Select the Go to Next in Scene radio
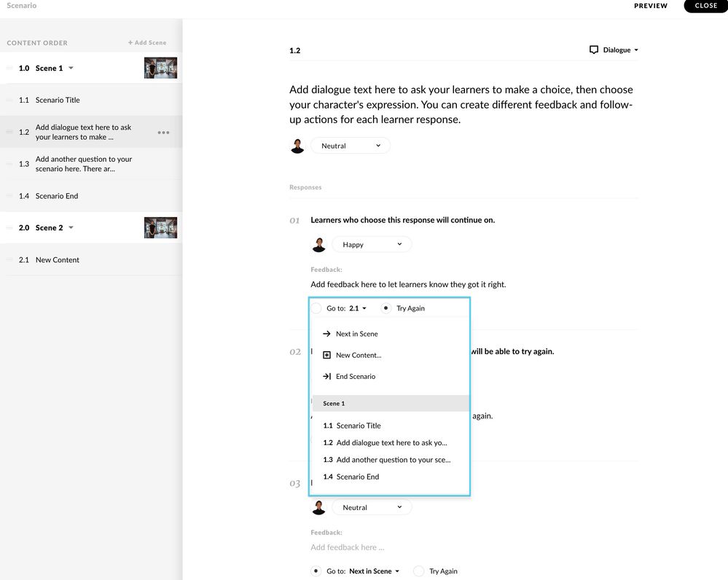Viewport: 728px width, 580px height. 316,571
